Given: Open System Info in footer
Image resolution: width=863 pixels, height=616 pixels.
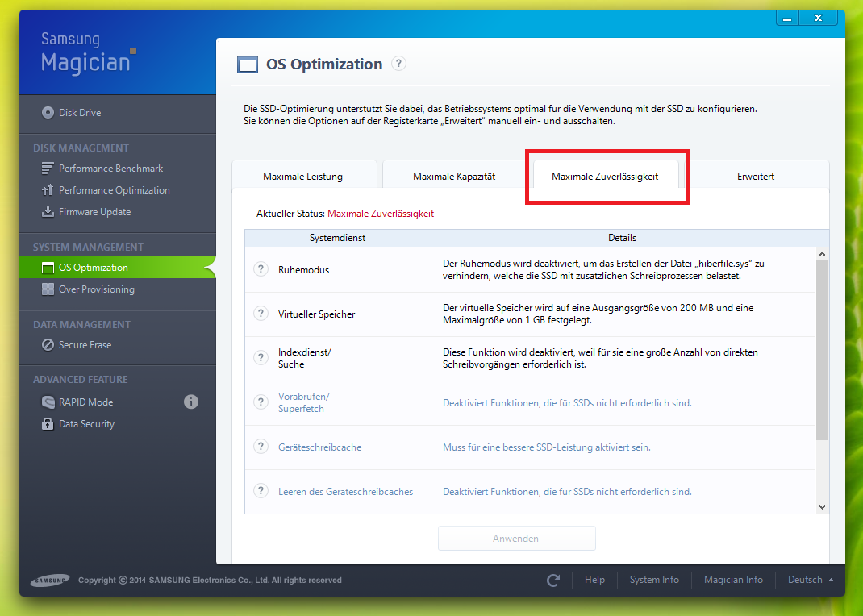Looking at the screenshot, I should point(654,580).
